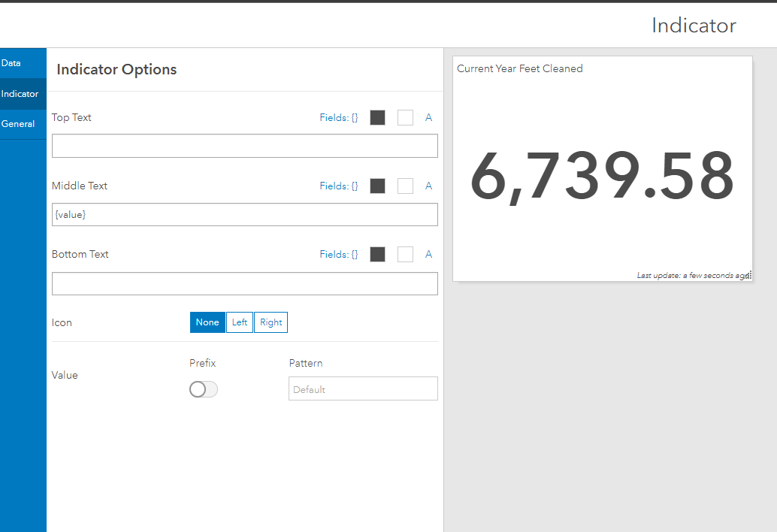Set Icon position to None

207,322
